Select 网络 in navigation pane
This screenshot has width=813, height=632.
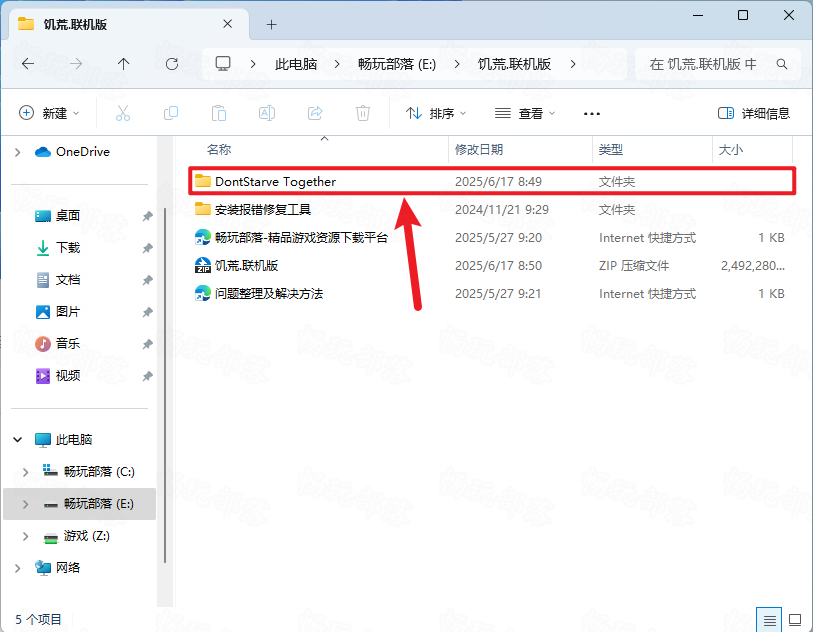(x=67, y=568)
